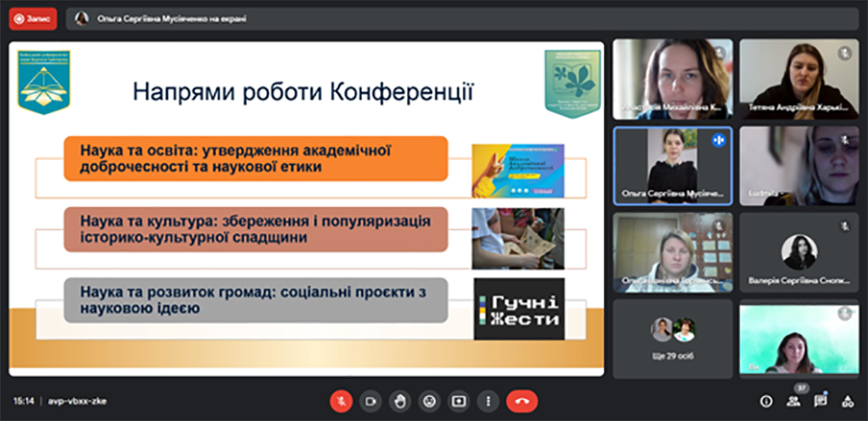Select the Ludmila participant video tile
868x421 pixels.
coord(800,166)
